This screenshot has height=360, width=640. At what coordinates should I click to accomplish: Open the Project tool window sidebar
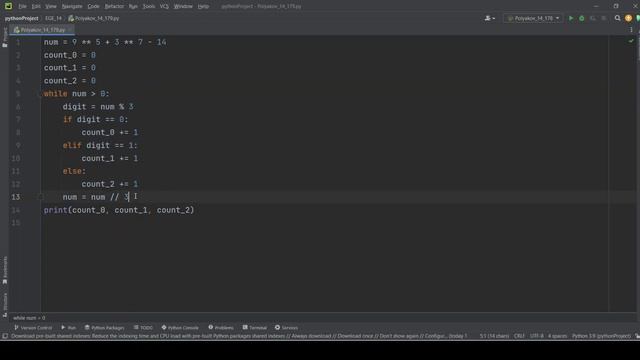click(x=4, y=37)
